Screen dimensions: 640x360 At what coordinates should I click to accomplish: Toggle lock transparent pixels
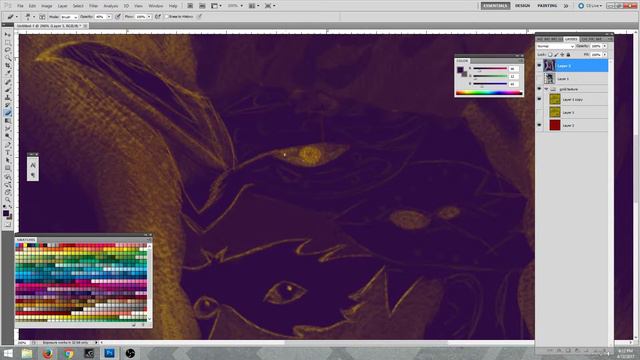(550, 54)
